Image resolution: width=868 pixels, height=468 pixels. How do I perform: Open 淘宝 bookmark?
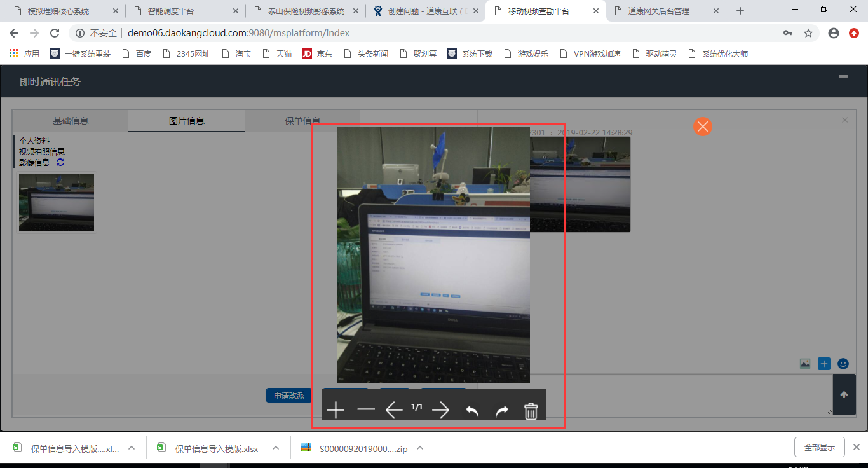(x=236, y=53)
